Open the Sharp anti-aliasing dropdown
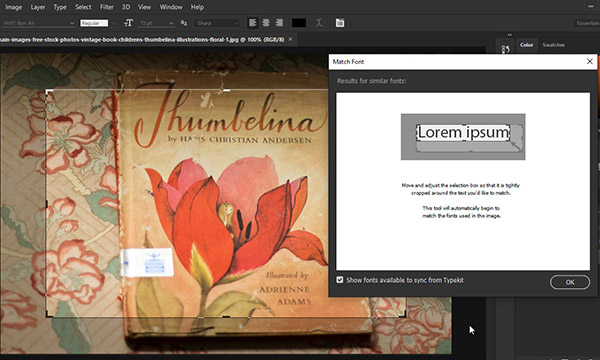The height and width of the screenshot is (360, 600). pyautogui.click(x=217, y=23)
